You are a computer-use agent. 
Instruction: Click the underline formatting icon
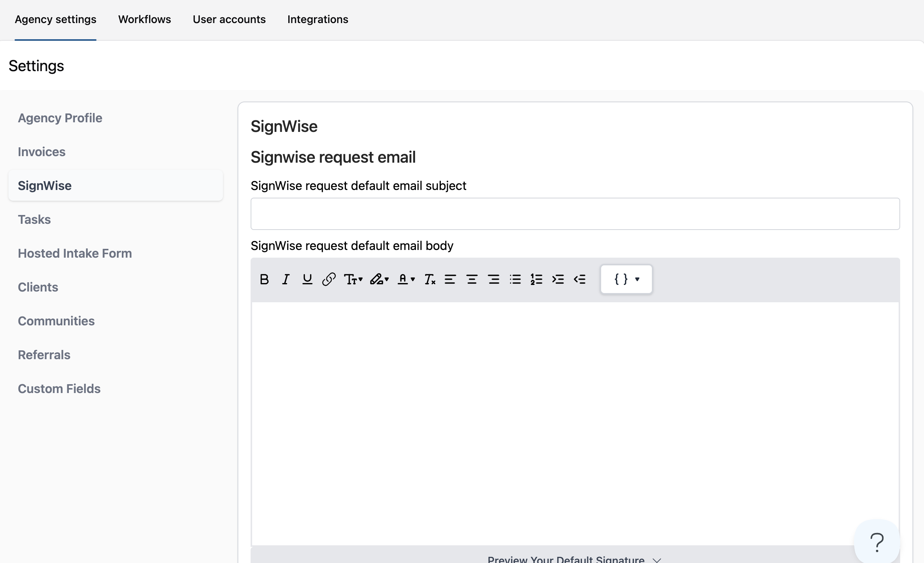point(307,279)
